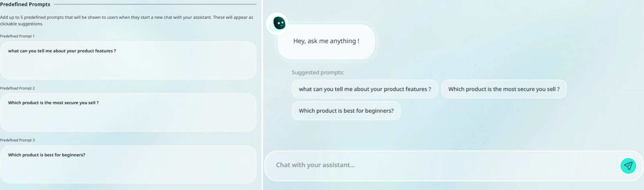
Task: Select the 'what can you tell me about your product features ?' suggestion chip
Action: [365, 89]
